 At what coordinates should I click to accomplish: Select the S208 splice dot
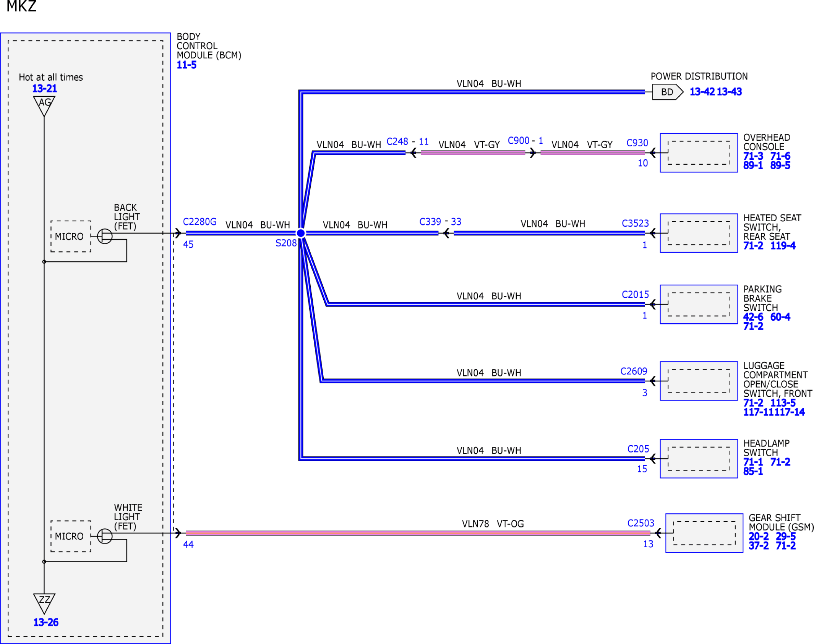click(x=301, y=233)
